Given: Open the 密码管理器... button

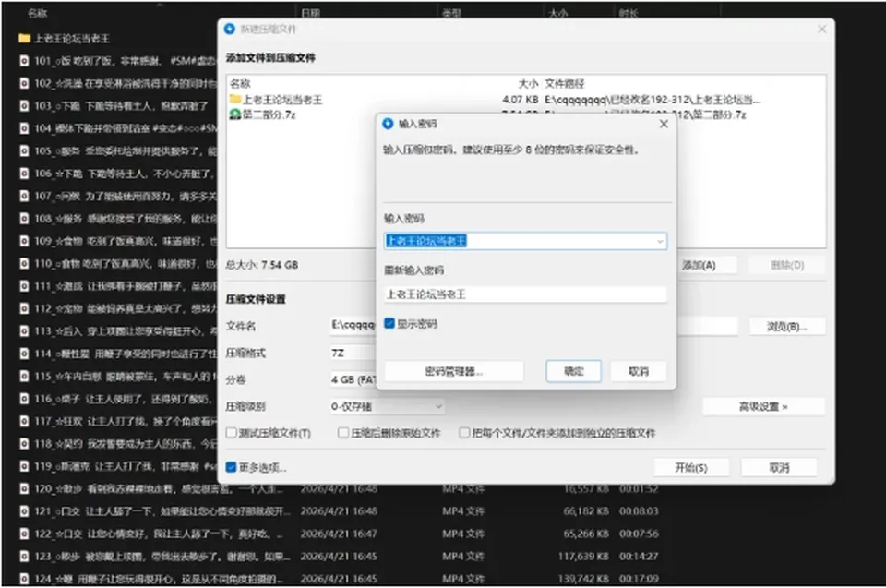Looking at the screenshot, I should pyautogui.click(x=454, y=371).
